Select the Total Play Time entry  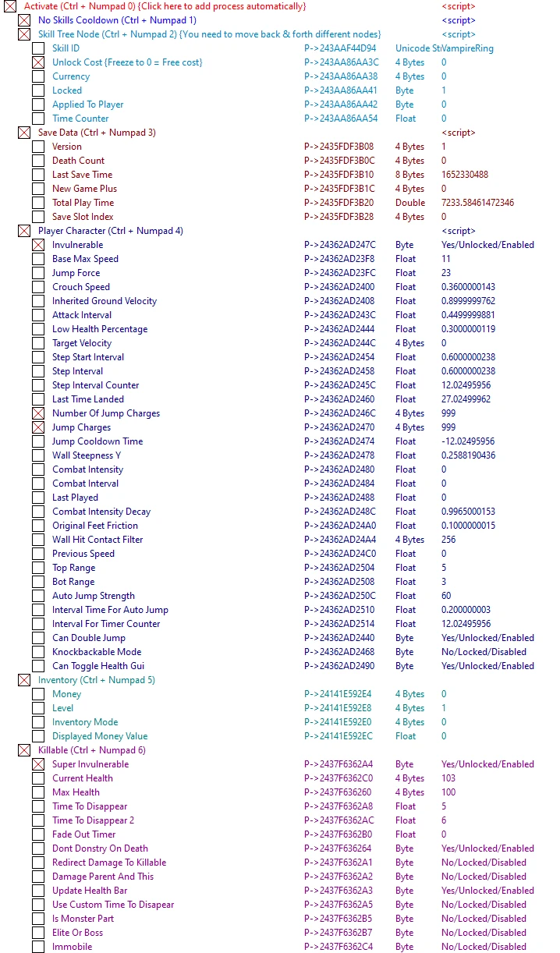(83, 203)
